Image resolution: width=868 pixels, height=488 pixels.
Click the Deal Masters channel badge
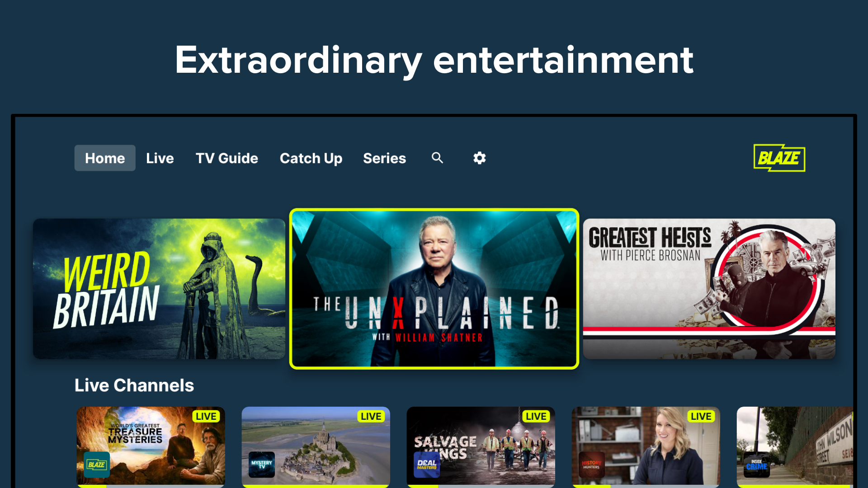[427, 465]
